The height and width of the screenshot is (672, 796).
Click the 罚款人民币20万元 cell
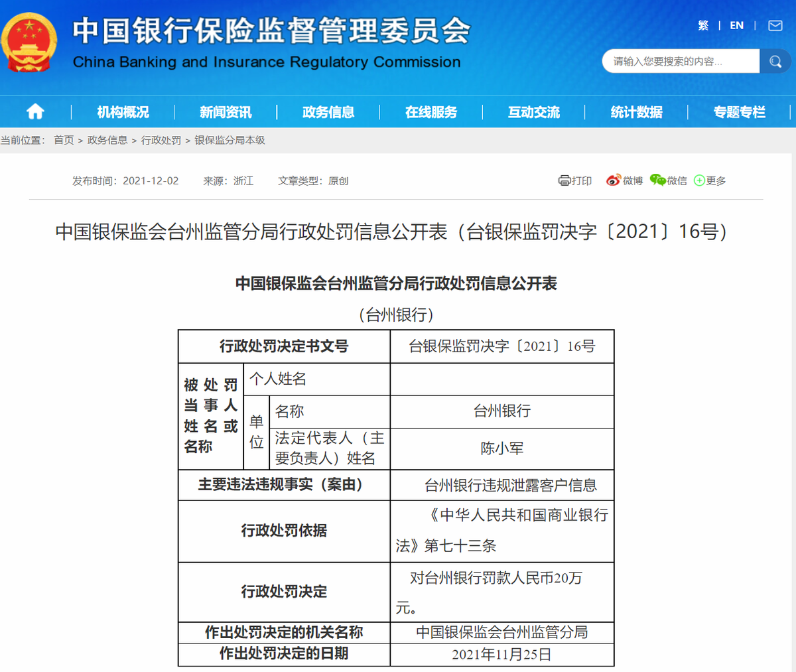[502, 592]
